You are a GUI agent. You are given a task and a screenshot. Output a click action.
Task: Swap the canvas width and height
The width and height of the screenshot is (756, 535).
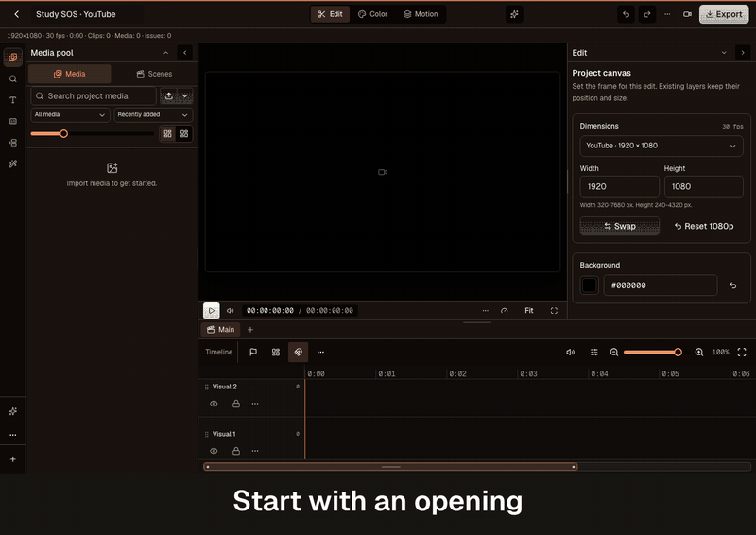click(x=620, y=226)
